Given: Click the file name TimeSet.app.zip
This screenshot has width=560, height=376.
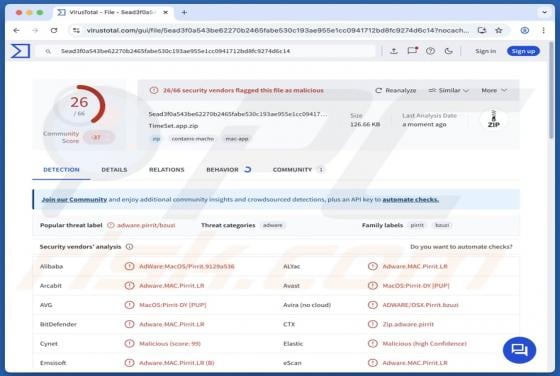Looking at the screenshot, I should [x=173, y=126].
